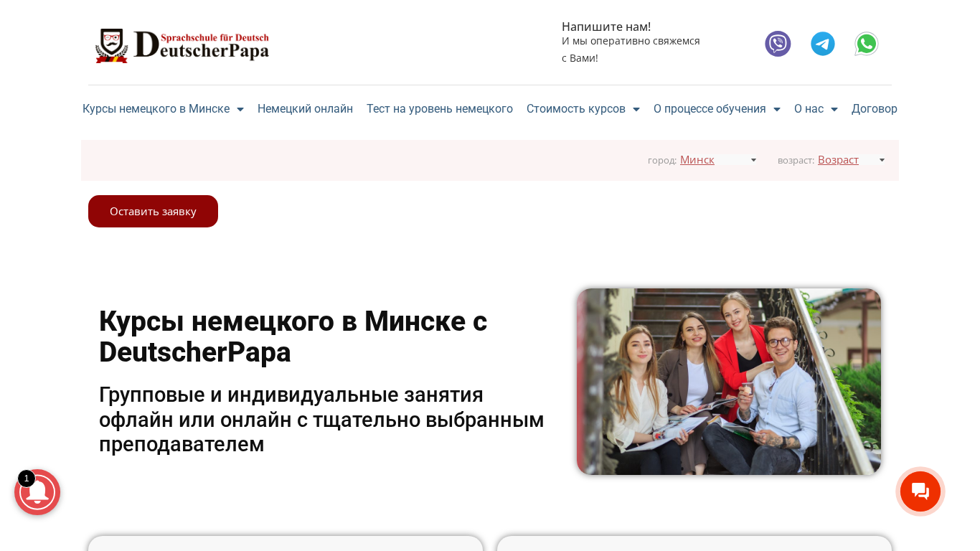Open the Telegram contact icon
This screenshot has width=980, height=551.
tap(823, 44)
